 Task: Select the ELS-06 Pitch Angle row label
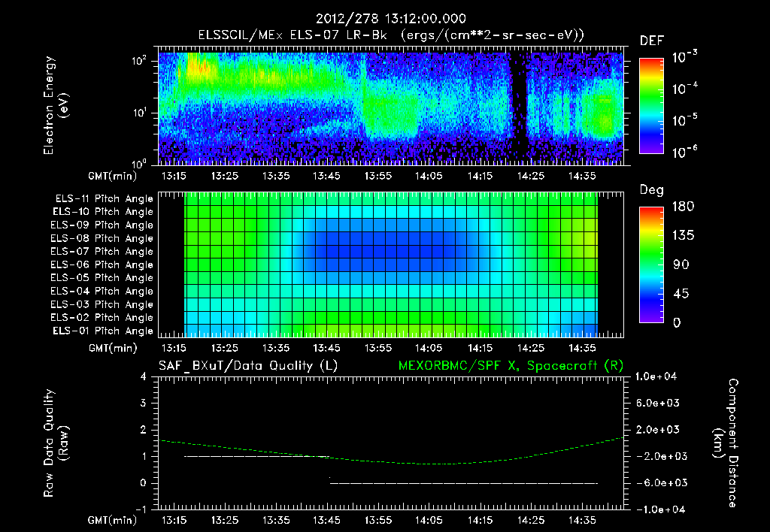click(102, 265)
